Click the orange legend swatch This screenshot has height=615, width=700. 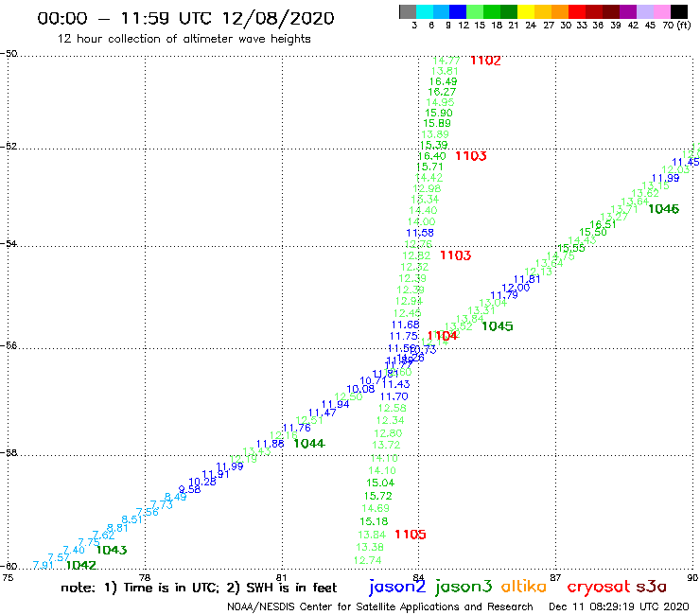(x=560, y=11)
